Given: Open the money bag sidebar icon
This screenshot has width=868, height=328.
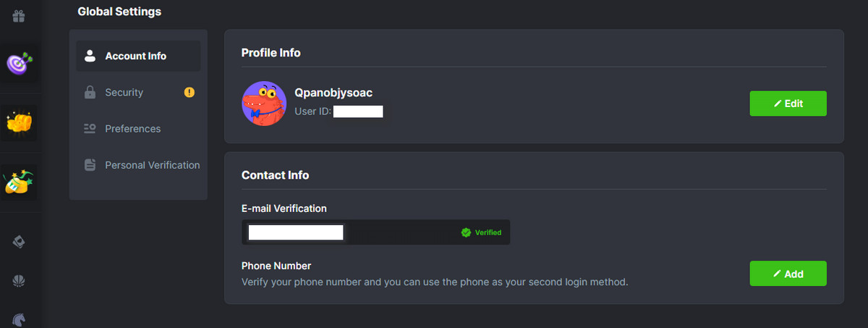Looking at the screenshot, I should (x=20, y=182).
